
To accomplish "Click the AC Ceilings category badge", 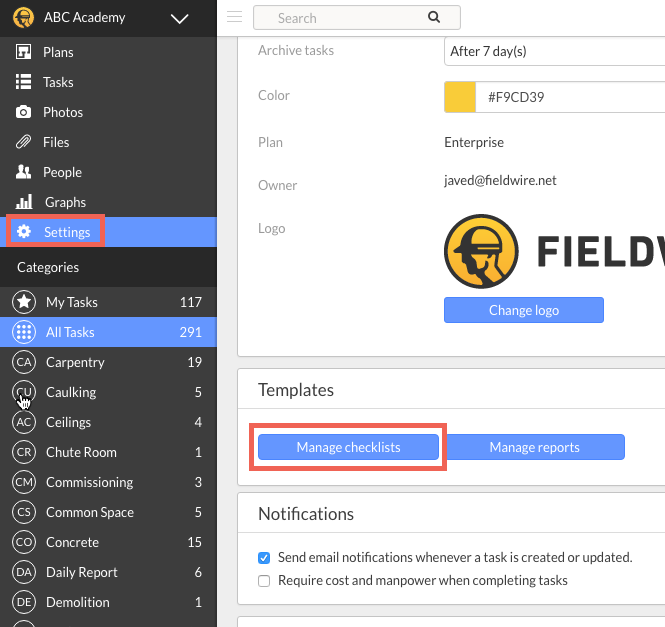I will [24, 422].
